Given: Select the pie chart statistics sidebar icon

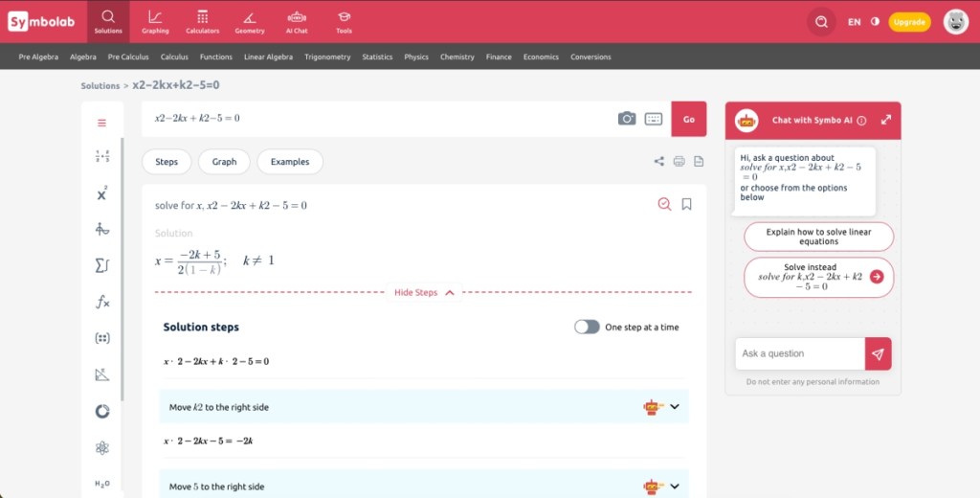Looking at the screenshot, I should [x=101, y=411].
